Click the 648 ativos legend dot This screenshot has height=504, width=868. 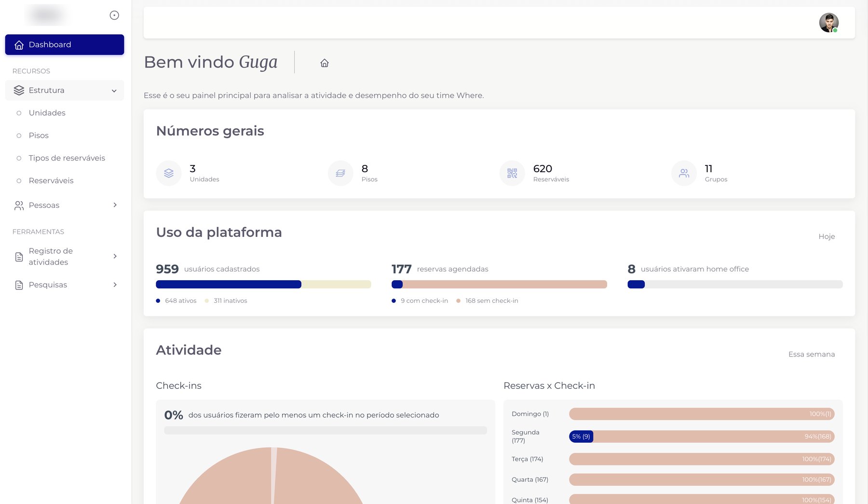pos(158,301)
